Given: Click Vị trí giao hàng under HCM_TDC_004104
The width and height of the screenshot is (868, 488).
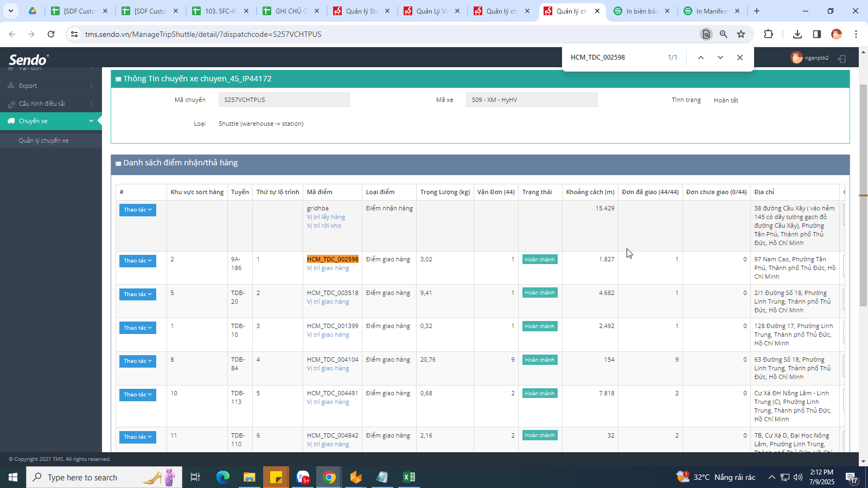Looking at the screenshot, I should (328, 368).
